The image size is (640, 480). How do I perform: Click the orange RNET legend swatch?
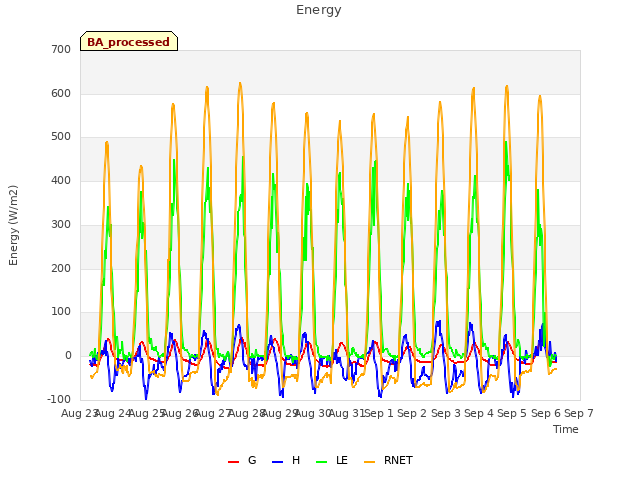pos(369,462)
